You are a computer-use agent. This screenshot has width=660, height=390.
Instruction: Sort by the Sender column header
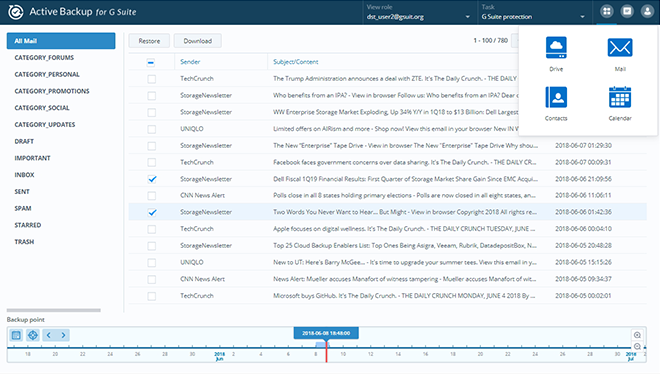click(x=190, y=62)
